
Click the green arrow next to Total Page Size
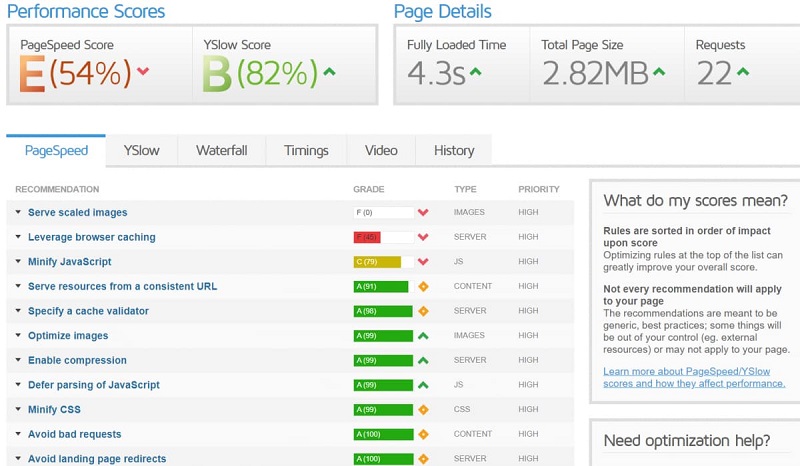[x=659, y=71]
